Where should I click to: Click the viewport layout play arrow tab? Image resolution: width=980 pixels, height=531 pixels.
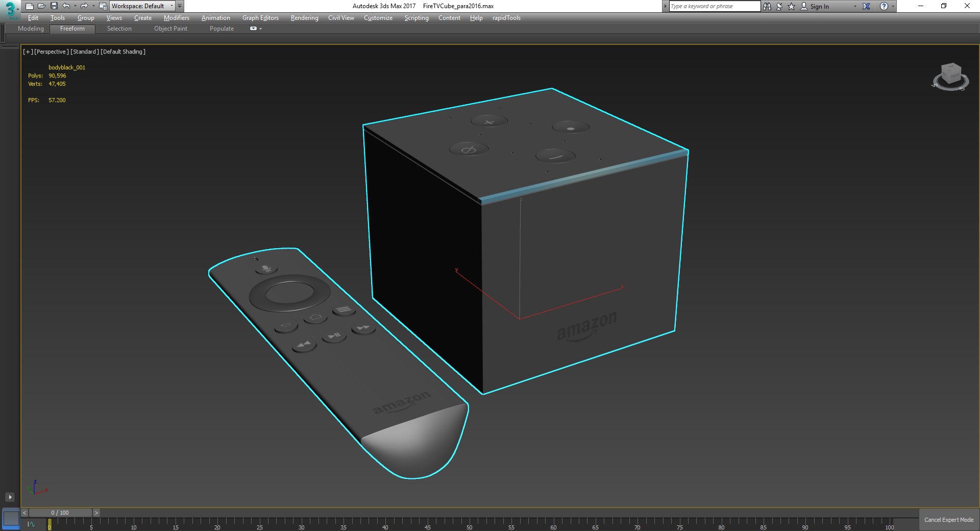pyautogui.click(x=10, y=497)
